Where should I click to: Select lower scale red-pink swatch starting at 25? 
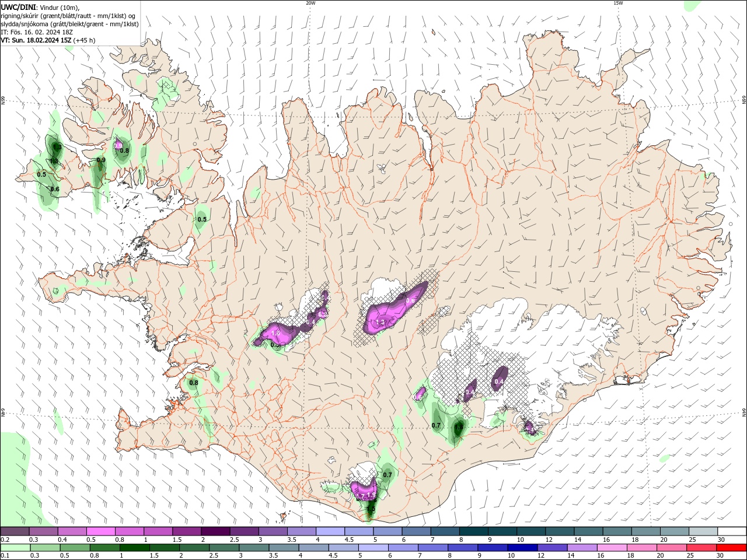[701, 548]
